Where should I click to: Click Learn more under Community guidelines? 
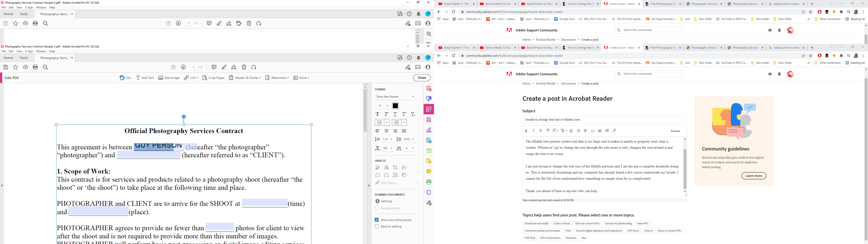coord(753,176)
